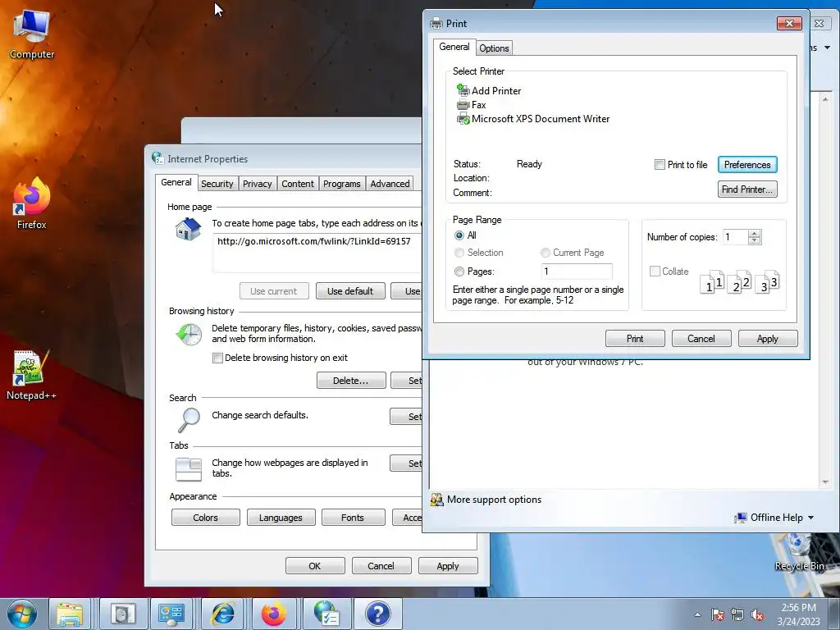840x630 pixels.
Task: Launch Firefox from the desktop shortcut
Action: click(x=32, y=203)
